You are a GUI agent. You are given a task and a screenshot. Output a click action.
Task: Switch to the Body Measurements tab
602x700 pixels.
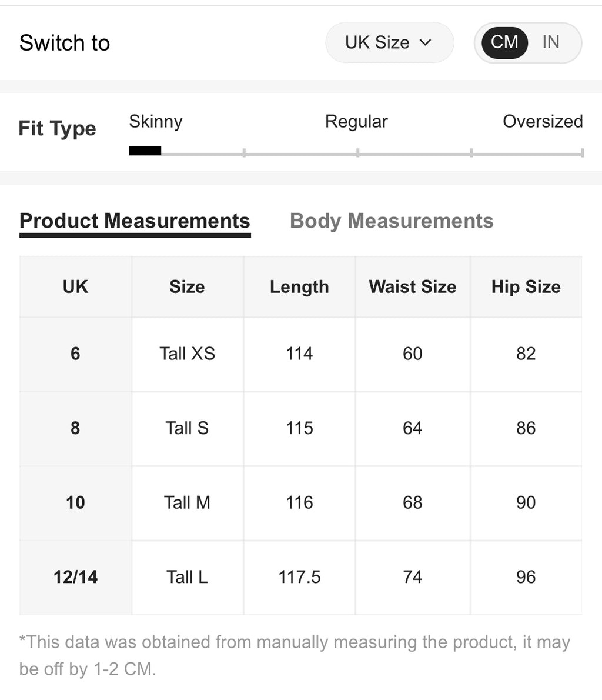click(x=392, y=221)
